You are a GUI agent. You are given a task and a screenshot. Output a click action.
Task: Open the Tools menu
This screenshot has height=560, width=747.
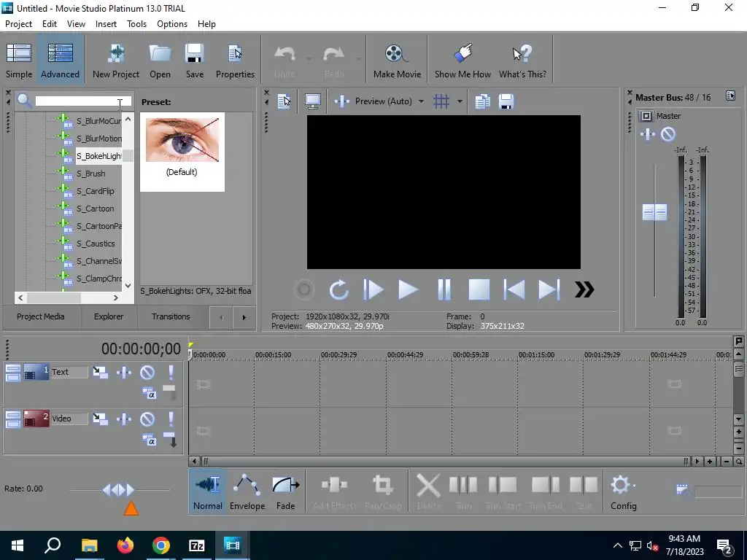tap(136, 24)
